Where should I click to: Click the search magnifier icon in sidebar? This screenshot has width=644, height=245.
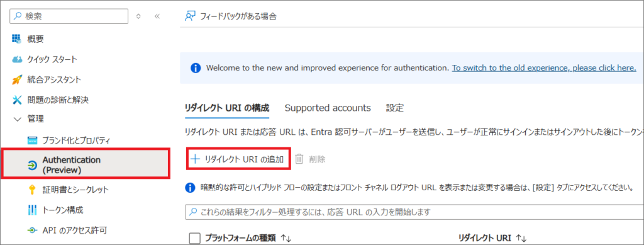pyautogui.click(x=18, y=16)
